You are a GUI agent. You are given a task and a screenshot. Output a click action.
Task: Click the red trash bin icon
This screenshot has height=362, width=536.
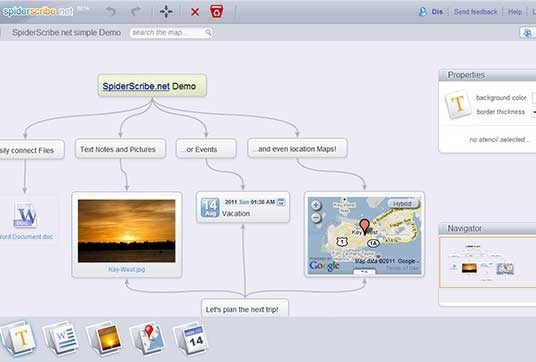(x=217, y=12)
